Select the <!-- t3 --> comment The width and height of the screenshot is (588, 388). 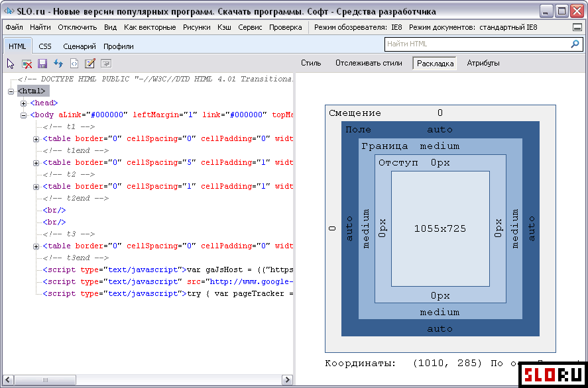click(x=69, y=234)
